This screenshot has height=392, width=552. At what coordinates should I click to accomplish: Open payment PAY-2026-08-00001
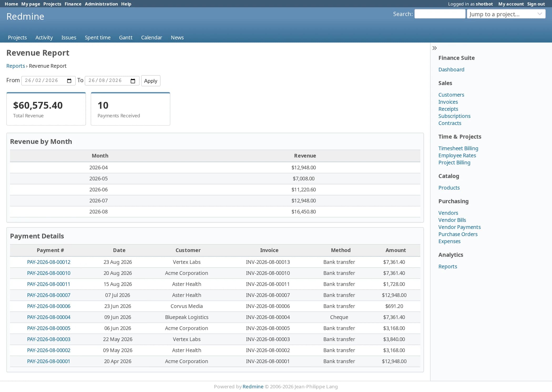pyautogui.click(x=49, y=361)
